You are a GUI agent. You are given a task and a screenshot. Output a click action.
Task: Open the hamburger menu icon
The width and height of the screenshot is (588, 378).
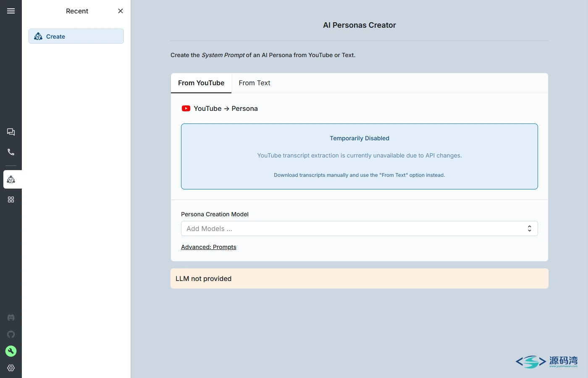[11, 11]
